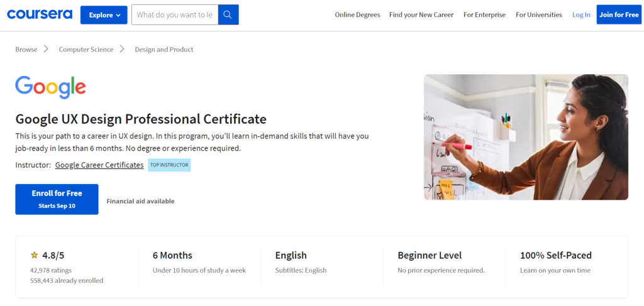Screen dimensions: 644x306
Task: Type in the search courses field
Action: click(174, 15)
